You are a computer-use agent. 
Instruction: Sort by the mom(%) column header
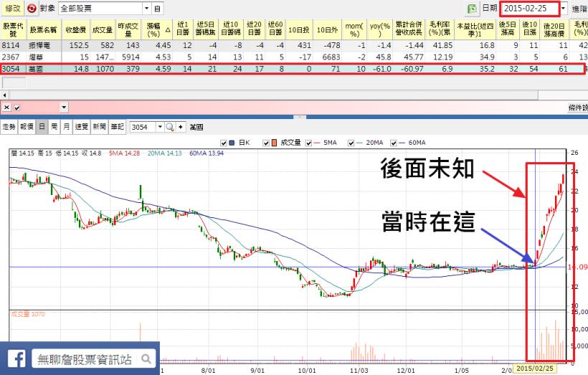coord(354,29)
